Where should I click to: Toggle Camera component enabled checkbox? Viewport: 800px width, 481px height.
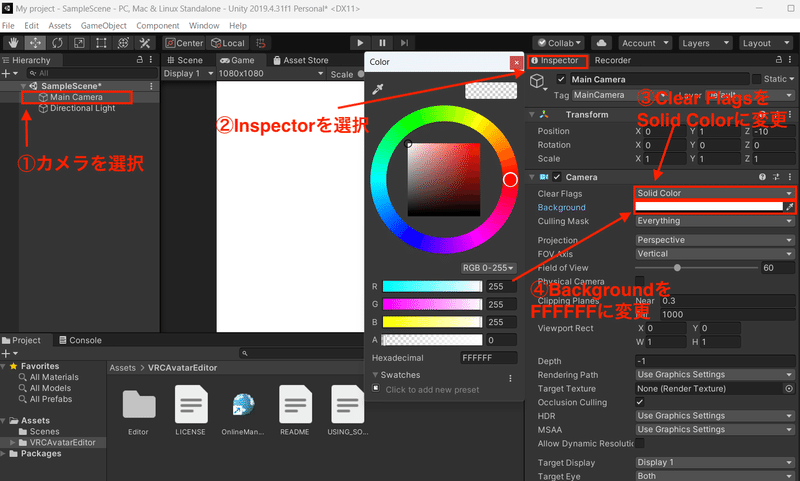tap(557, 177)
